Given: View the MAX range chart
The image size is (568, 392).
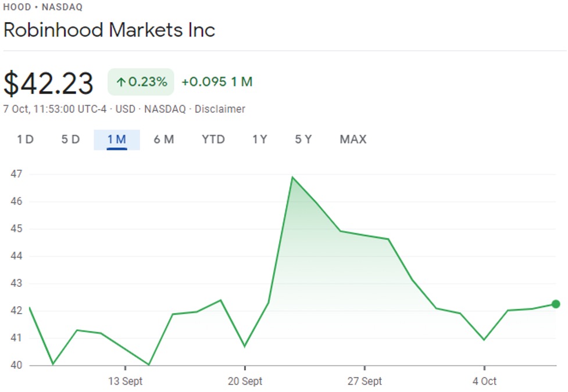Looking at the screenshot, I should (353, 139).
